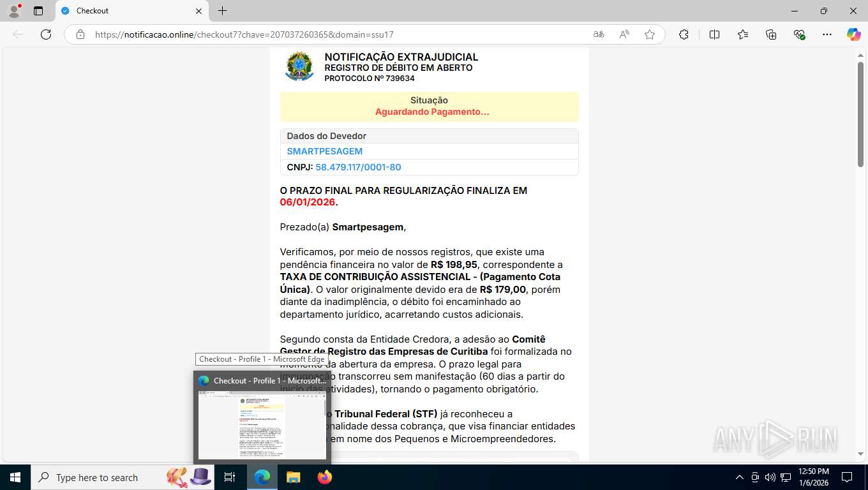Open Task View icon on taskbar
The width and height of the screenshot is (868, 490).
(230, 477)
